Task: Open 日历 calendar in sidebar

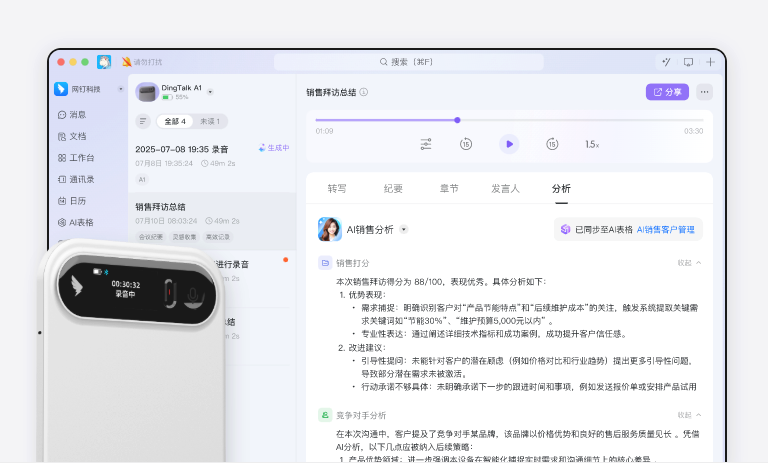Action: (77, 201)
